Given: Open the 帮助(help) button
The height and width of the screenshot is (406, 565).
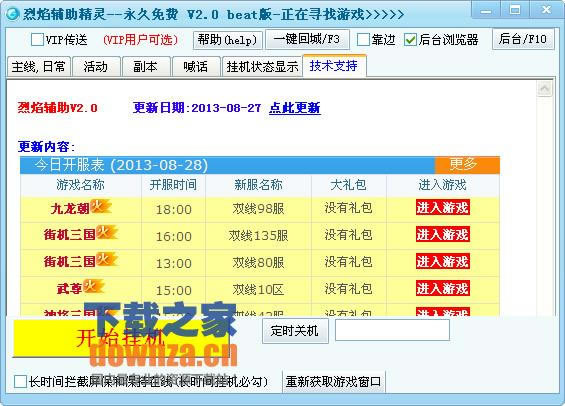Looking at the screenshot, I should [228, 40].
